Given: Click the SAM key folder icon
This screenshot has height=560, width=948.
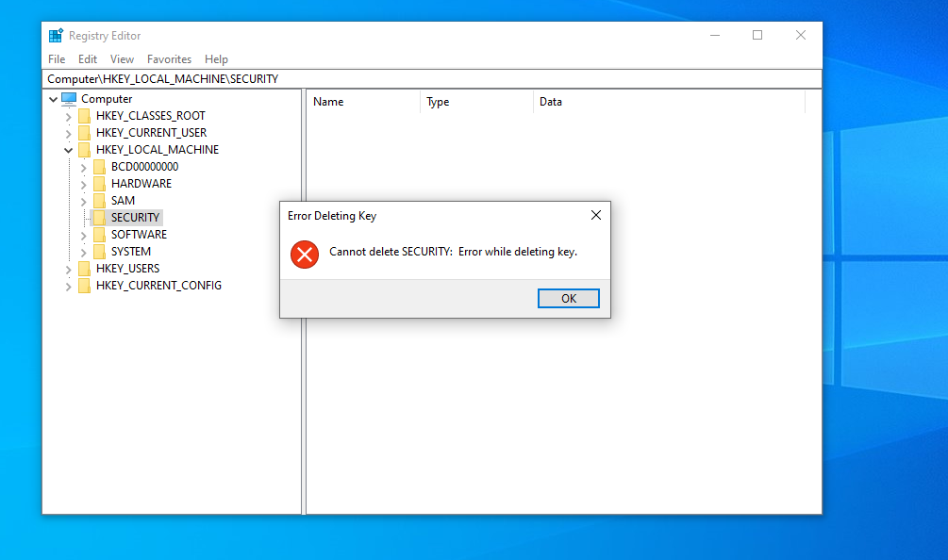Looking at the screenshot, I should (x=98, y=200).
